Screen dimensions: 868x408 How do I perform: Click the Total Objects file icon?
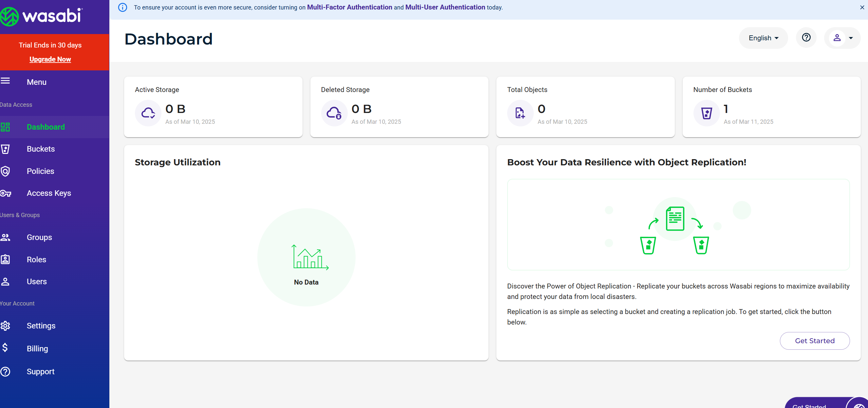(520, 113)
